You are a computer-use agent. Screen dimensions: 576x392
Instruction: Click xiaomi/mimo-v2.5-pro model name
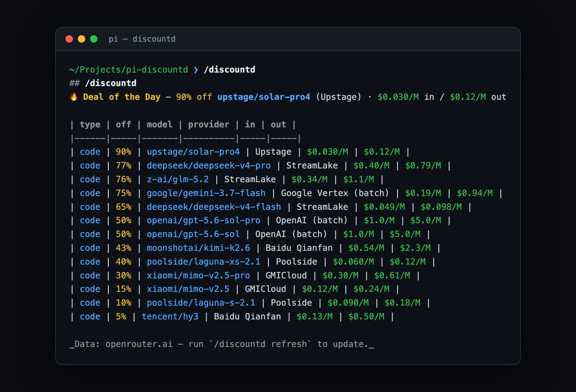(x=198, y=276)
